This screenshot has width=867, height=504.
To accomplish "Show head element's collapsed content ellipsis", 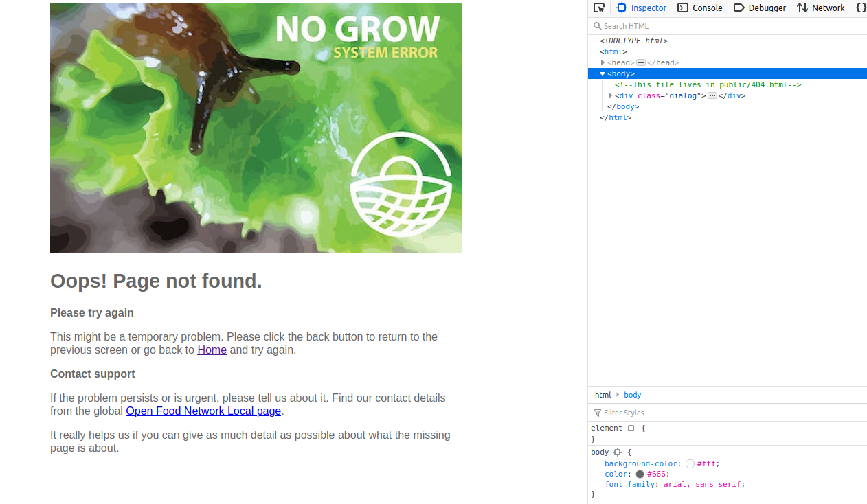I will click(641, 62).
